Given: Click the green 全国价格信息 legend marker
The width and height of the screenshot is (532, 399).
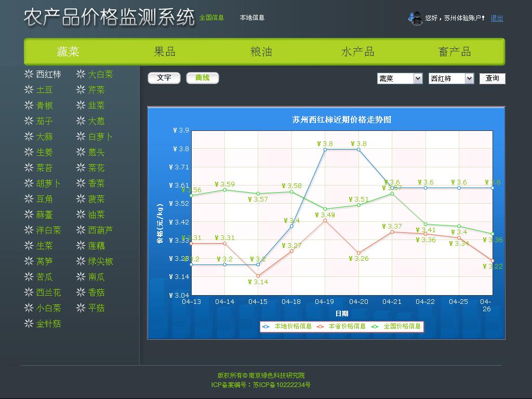Looking at the screenshot, I should point(376,326).
